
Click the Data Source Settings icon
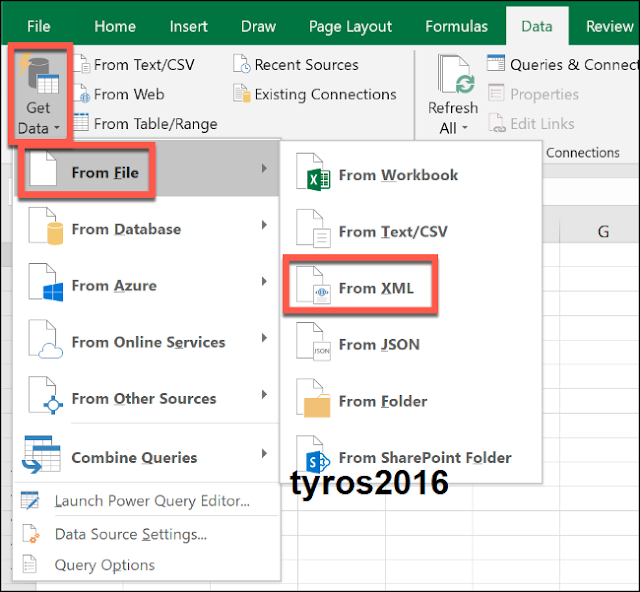(31, 533)
